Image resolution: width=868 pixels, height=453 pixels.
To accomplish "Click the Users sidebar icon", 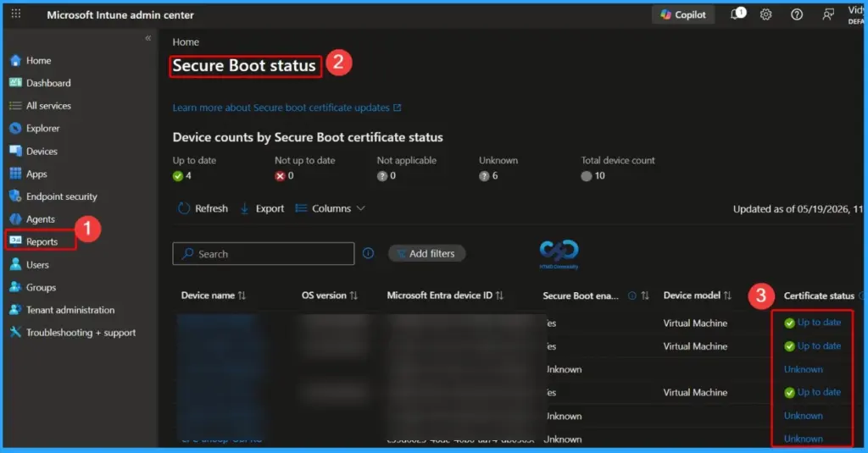I will [15, 264].
